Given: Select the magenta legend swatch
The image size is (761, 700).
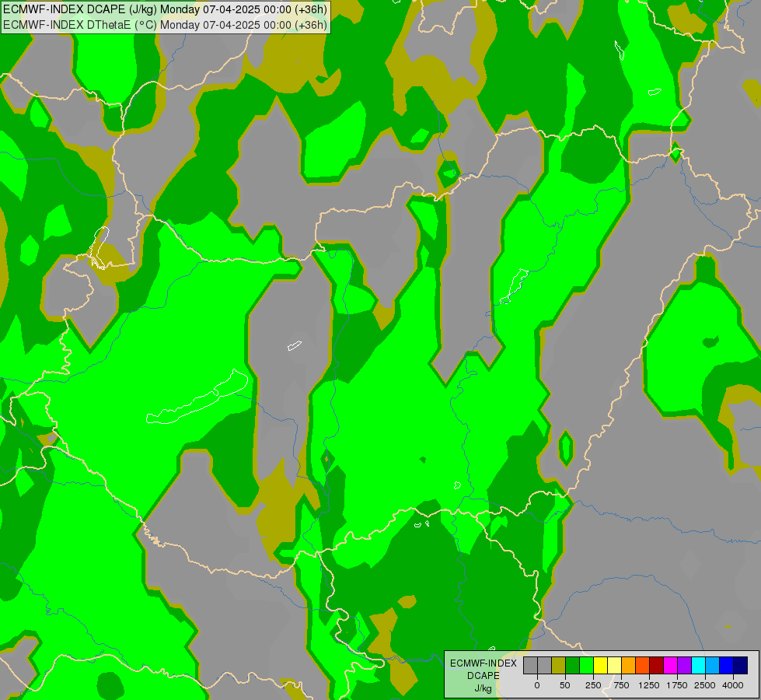Looking at the screenshot, I should tap(670, 665).
